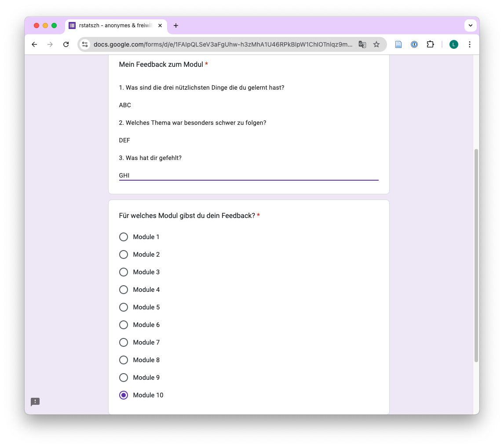Open the green profile avatar

click(453, 44)
